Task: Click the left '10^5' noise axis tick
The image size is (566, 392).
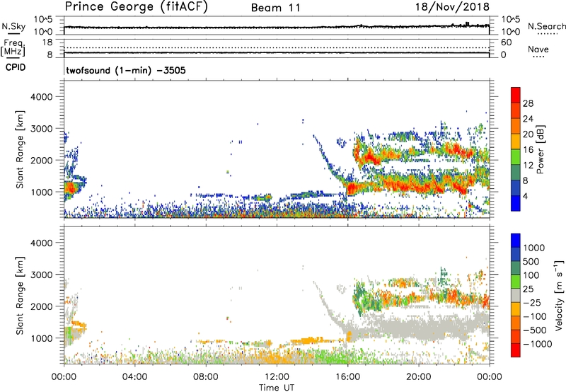Action: point(43,20)
